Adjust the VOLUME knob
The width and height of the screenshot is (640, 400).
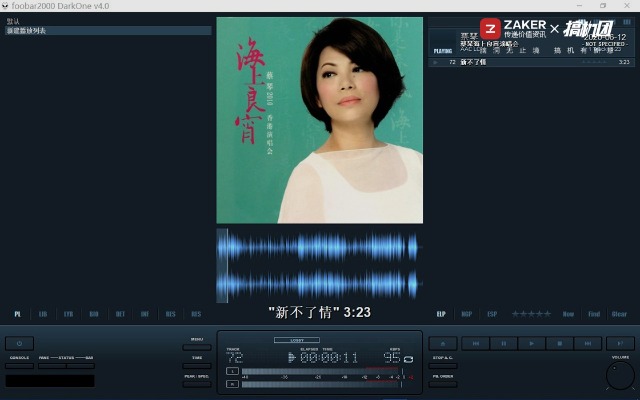(620, 375)
